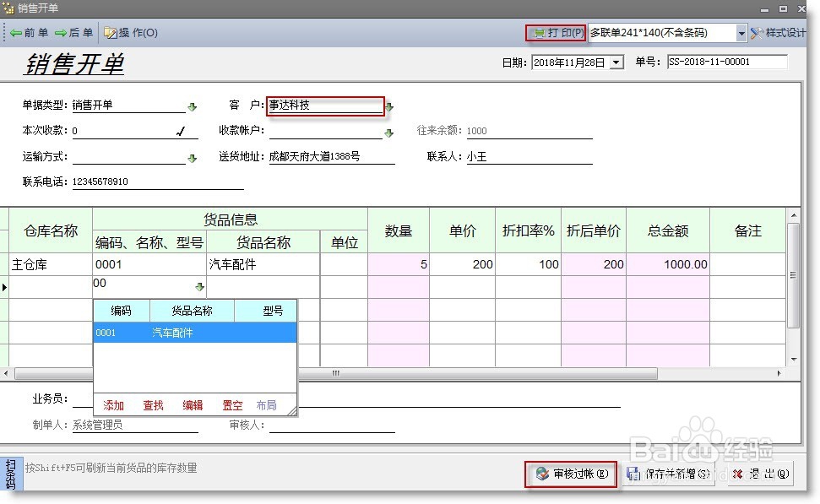Screen dimensions: 820x504
Task: Click the 保存并新增 save disk icon
Action: [x=635, y=474]
